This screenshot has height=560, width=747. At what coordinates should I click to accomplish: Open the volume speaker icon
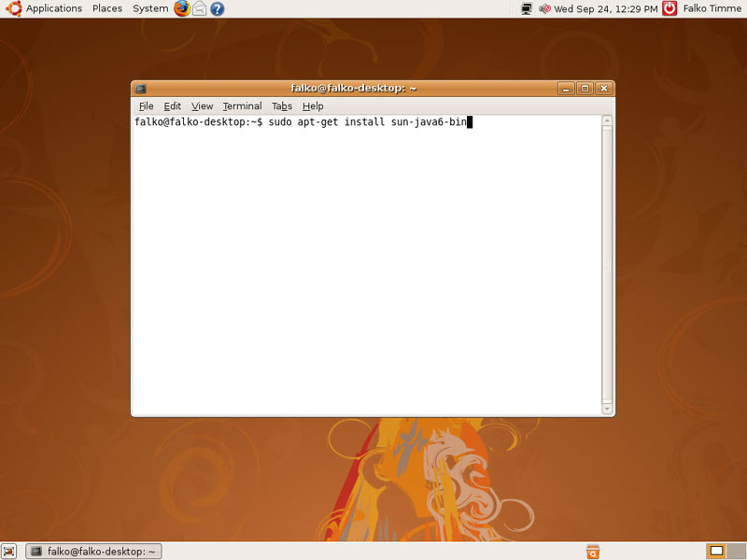pyautogui.click(x=545, y=8)
